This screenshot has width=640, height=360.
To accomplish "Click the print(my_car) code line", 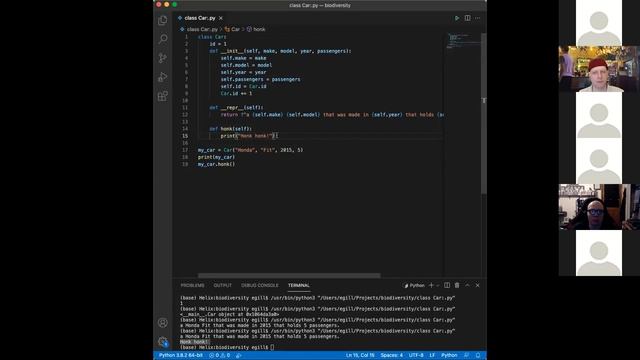I will click(x=216, y=157).
